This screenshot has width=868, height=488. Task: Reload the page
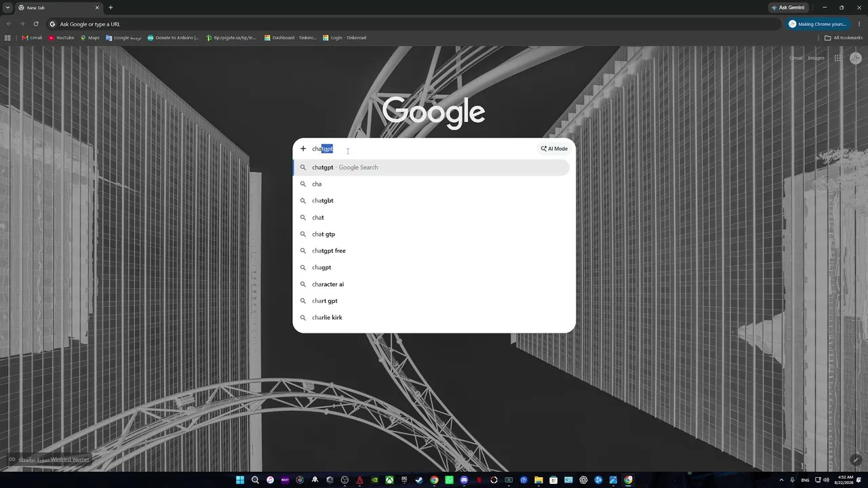click(36, 24)
